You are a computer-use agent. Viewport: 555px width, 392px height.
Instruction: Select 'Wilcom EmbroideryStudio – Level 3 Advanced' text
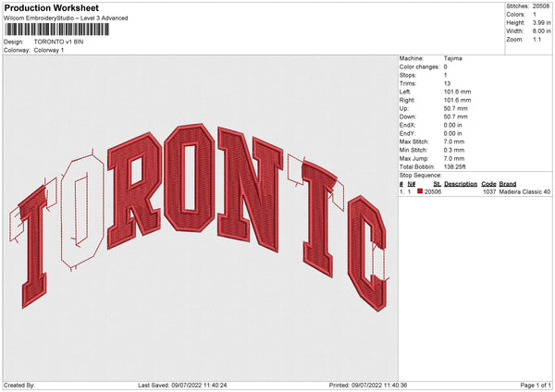click(x=66, y=18)
